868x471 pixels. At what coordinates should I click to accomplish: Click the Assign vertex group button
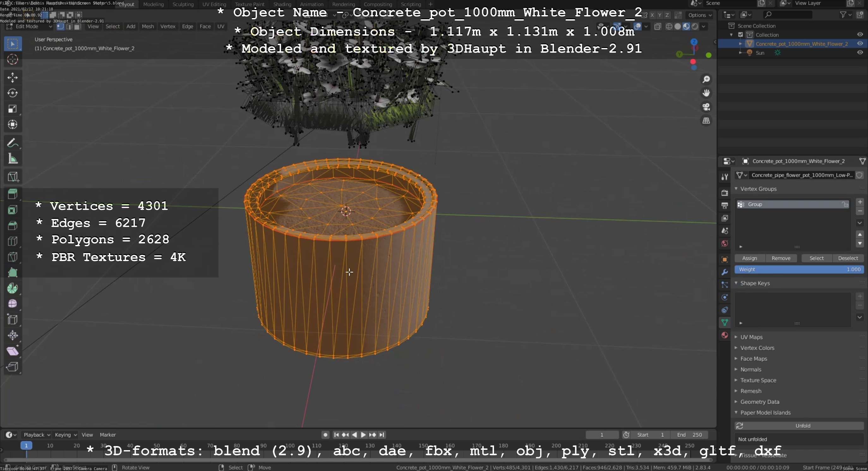(750, 258)
